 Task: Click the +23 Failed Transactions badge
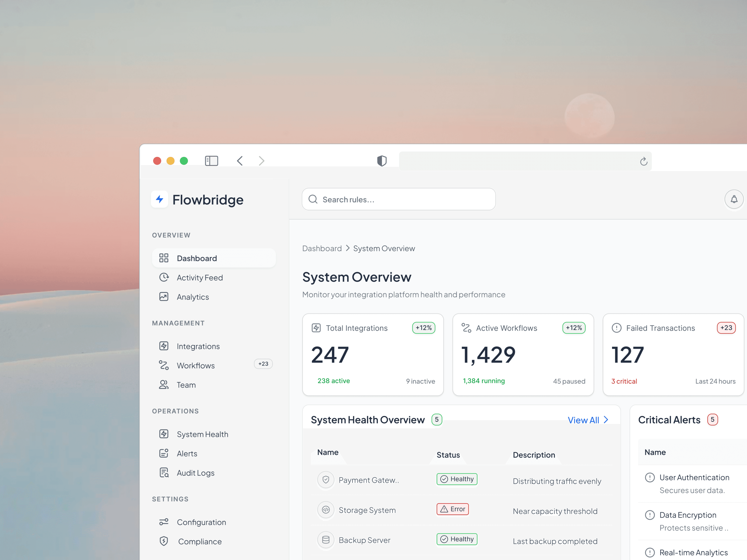pyautogui.click(x=726, y=327)
